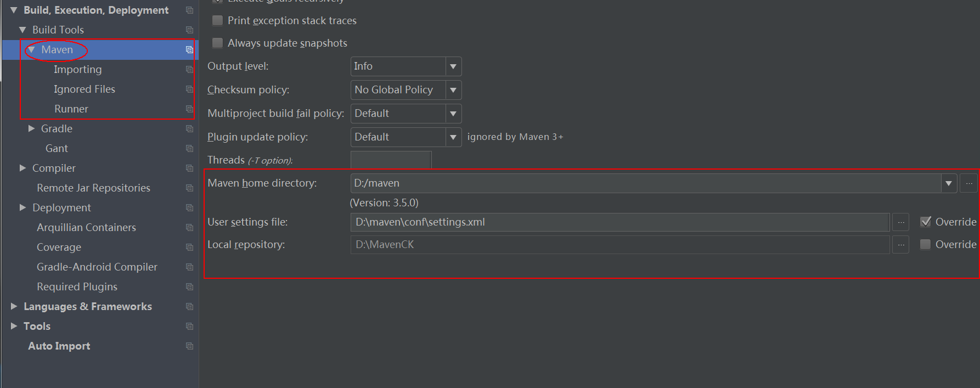The width and height of the screenshot is (980, 388).
Task: Collapse the Build, Execution, Deployment section
Action: (x=14, y=10)
